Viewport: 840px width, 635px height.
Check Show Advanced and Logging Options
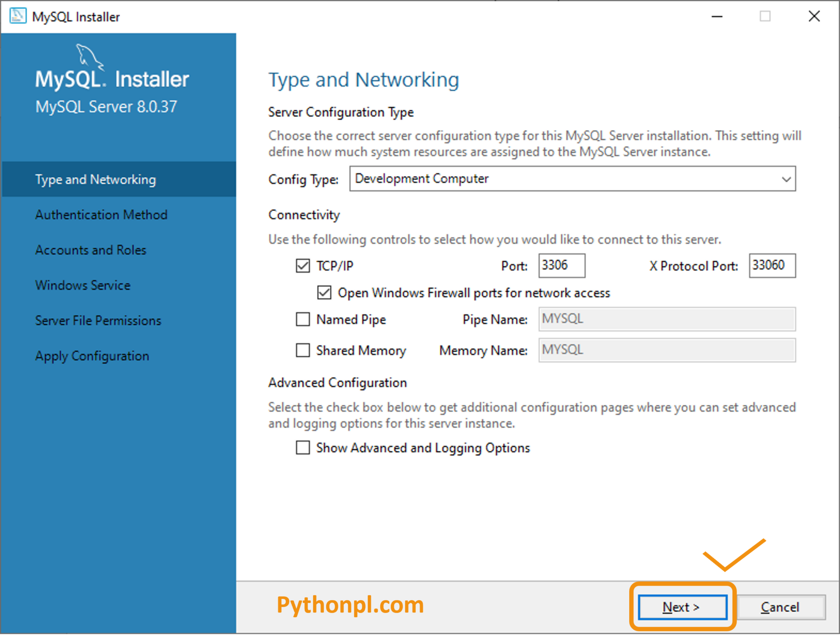click(302, 448)
